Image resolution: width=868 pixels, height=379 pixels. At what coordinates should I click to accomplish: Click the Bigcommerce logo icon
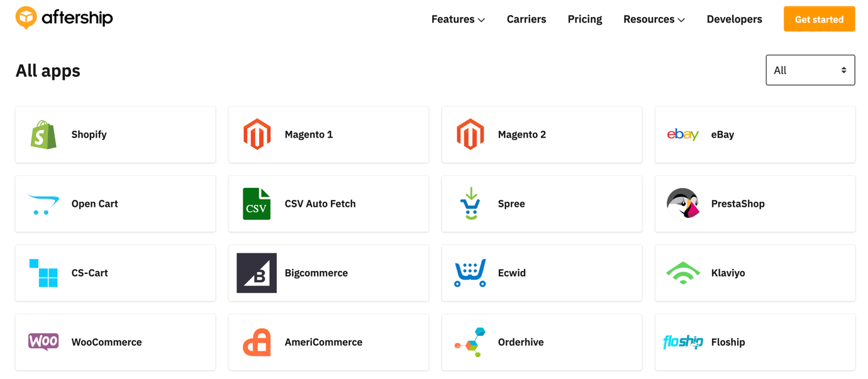(257, 273)
